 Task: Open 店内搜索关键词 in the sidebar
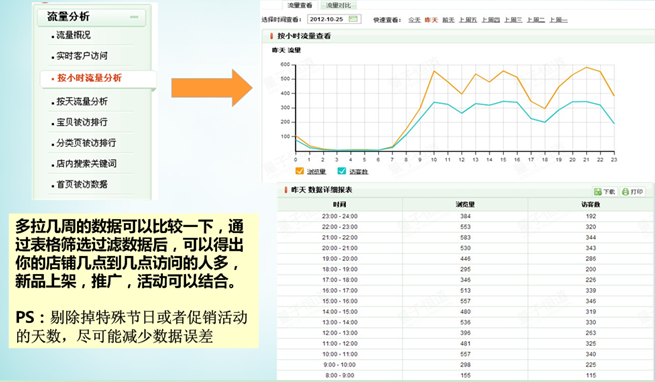click(x=86, y=163)
